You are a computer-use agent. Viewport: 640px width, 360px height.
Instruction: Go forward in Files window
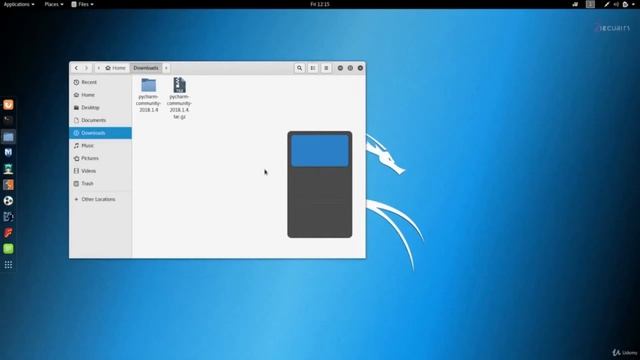[x=86, y=68]
